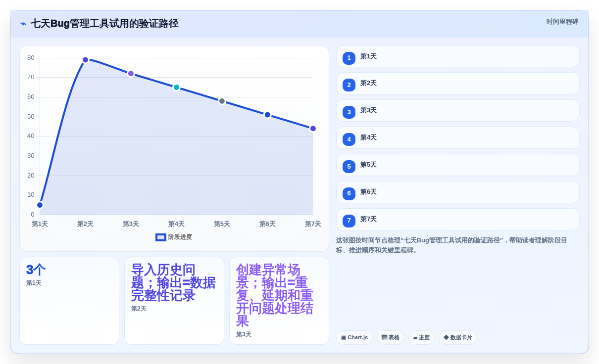Image resolution: width=599 pixels, height=364 pixels.
Task: Click the cyan data point at 第4天
Action: coord(176,87)
